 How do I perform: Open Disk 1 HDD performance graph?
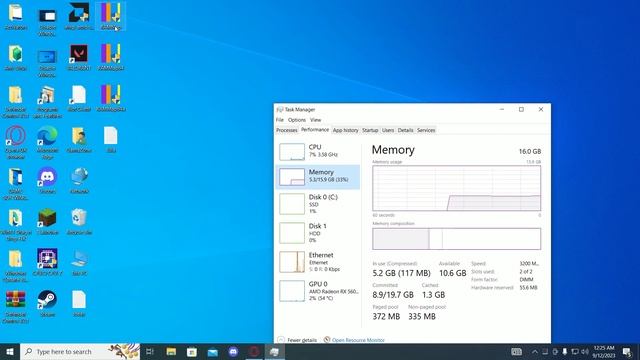coord(318,233)
